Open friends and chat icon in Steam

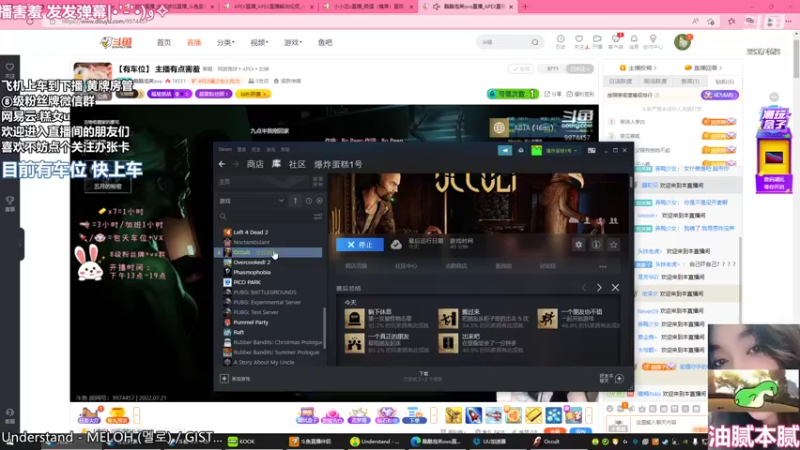[x=619, y=379]
